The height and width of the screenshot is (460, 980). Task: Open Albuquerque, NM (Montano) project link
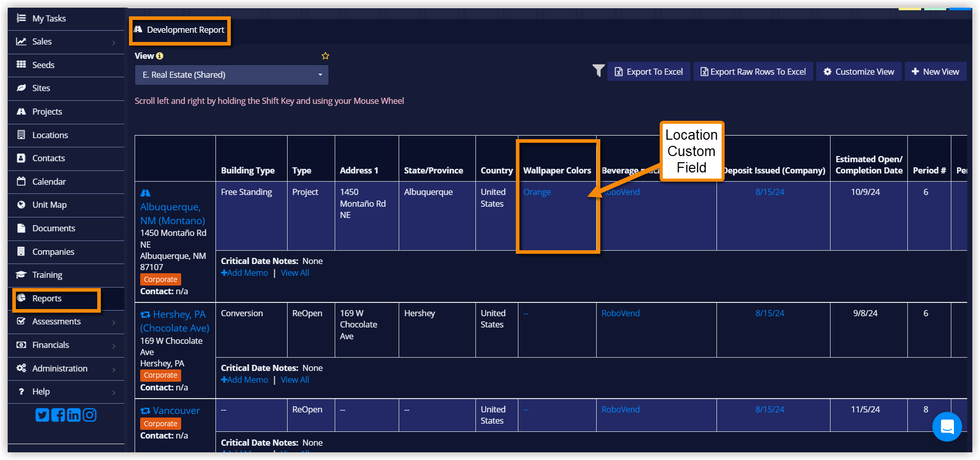(x=172, y=214)
